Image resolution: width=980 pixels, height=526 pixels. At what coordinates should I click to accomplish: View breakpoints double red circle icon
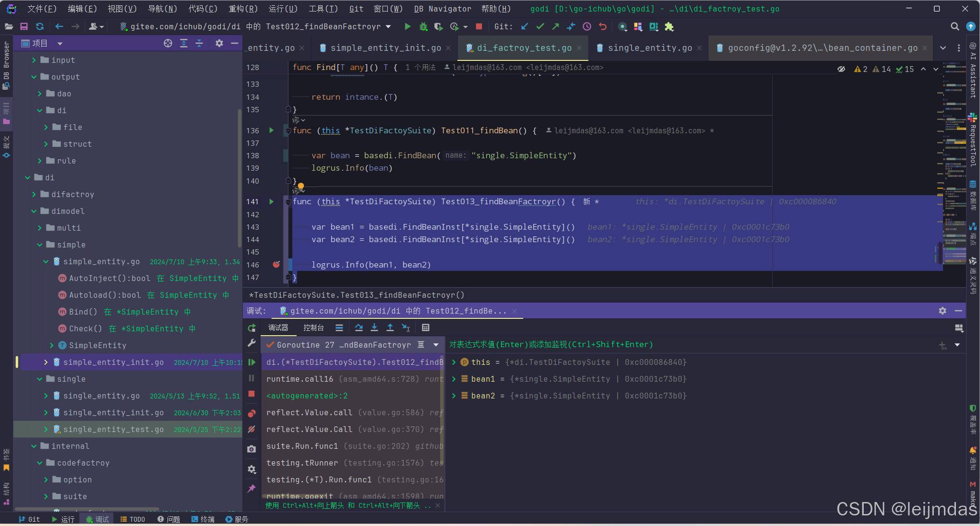251,413
